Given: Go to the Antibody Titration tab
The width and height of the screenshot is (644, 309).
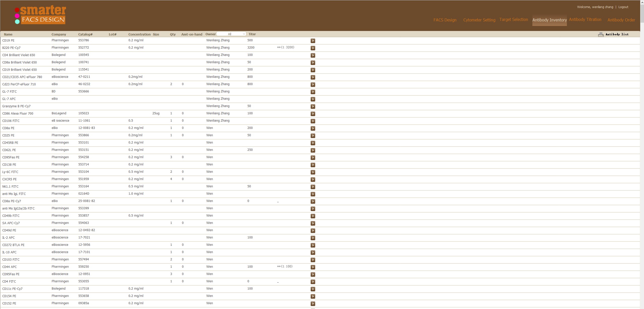Looking at the screenshot, I should pos(585,20).
